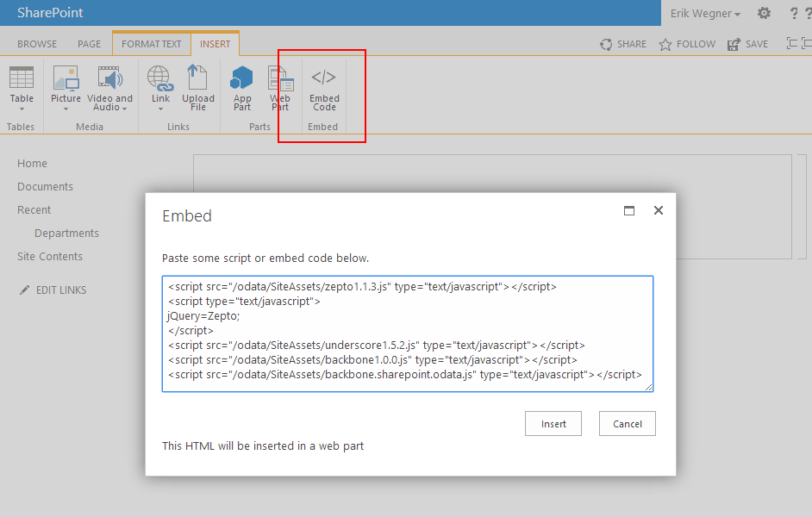The height and width of the screenshot is (517, 812).
Task: Switch to the BROWSE tab
Action: pos(37,44)
